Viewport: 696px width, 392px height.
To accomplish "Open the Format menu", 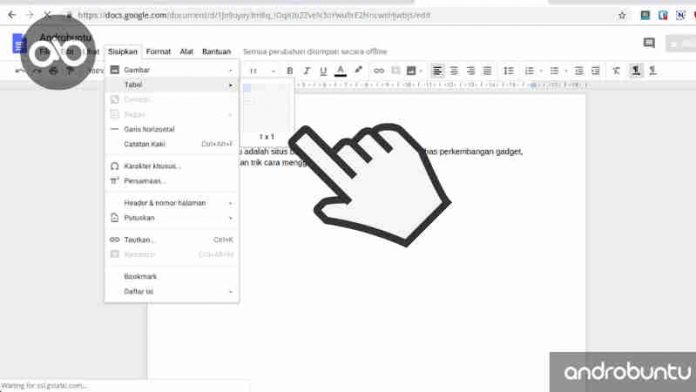I will [x=158, y=51].
